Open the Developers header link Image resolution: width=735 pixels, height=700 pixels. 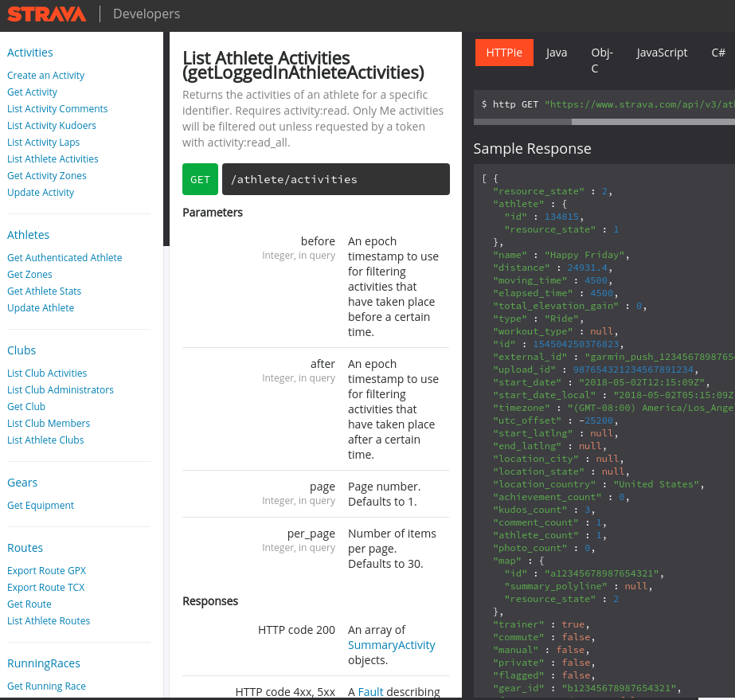pyautogui.click(x=147, y=14)
